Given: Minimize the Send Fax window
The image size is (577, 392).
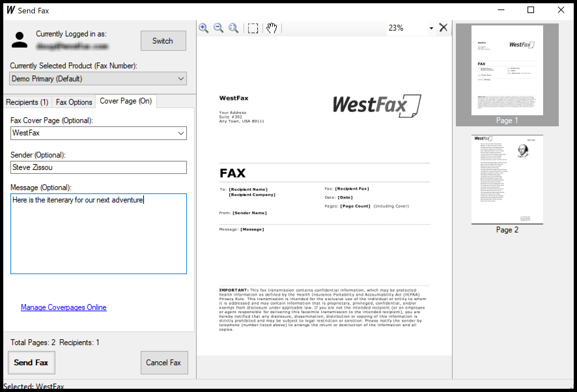Looking at the screenshot, I should [501, 10].
